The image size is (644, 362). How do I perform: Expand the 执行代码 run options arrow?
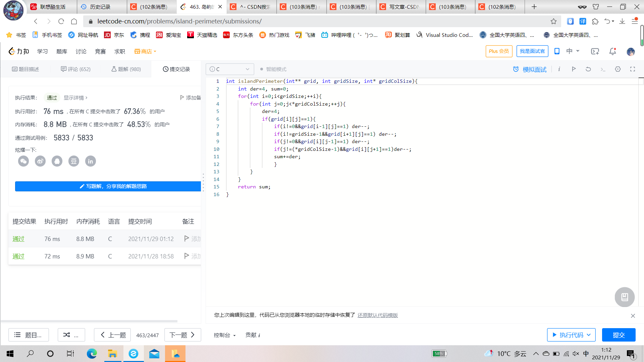pos(589,335)
